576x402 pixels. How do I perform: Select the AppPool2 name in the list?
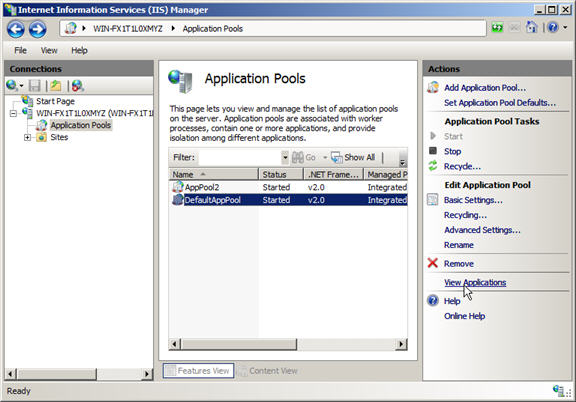[x=202, y=187]
